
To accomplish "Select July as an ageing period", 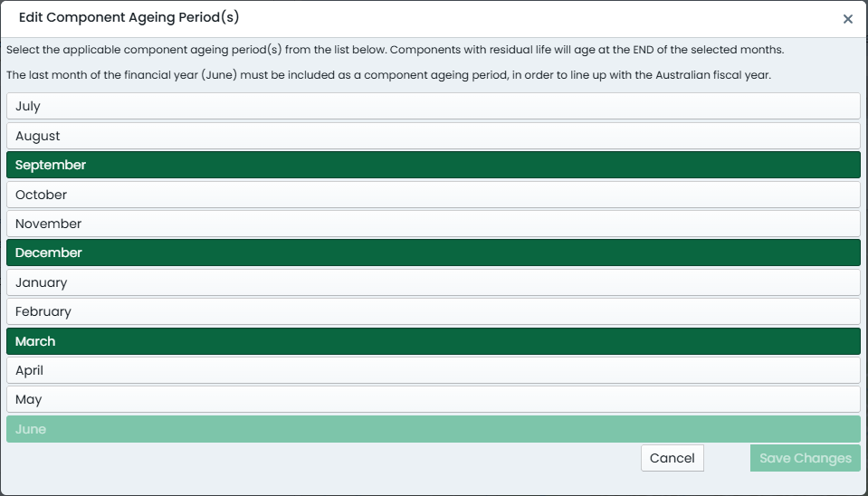I will pyautogui.click(x=434, y=106).
